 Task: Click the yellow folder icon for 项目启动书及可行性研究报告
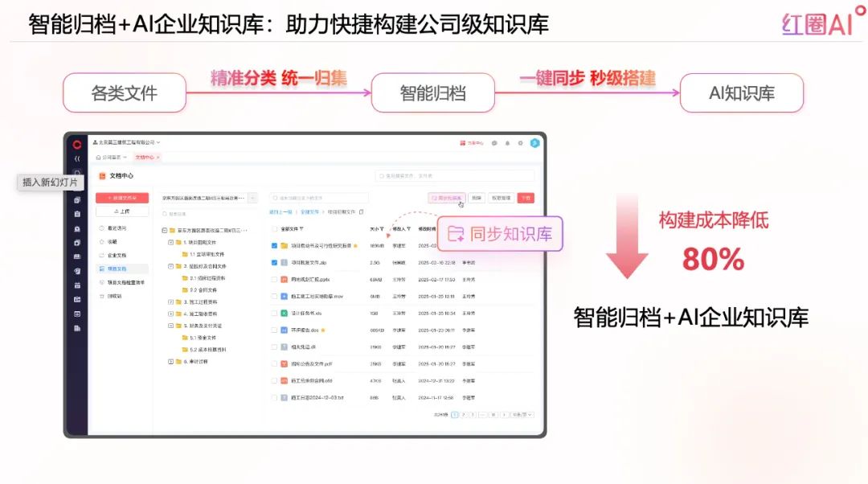(x=284, y=245)
